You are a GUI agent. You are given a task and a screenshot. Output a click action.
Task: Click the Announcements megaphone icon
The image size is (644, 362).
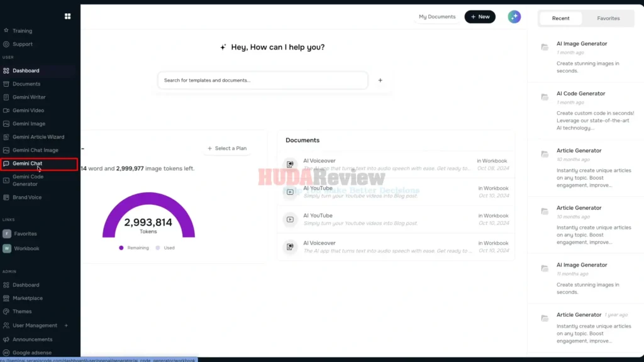[x=6, y=339]
